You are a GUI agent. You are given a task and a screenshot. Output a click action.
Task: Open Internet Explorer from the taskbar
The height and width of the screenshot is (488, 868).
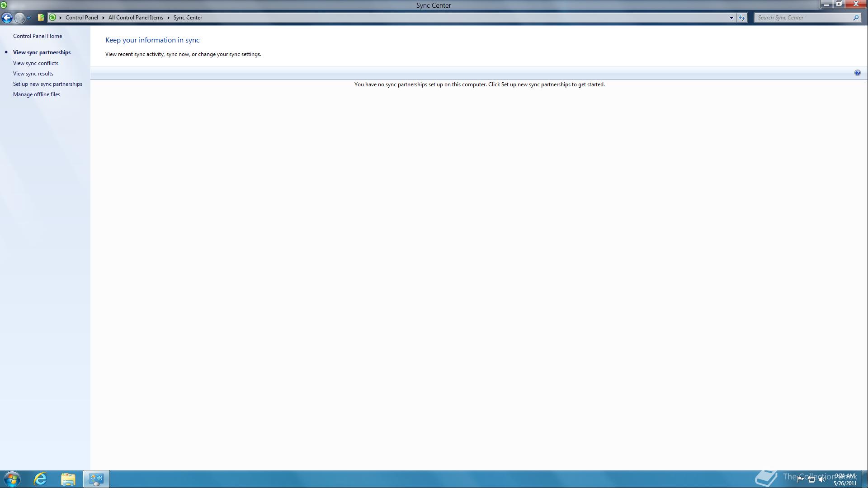[40, 479]
